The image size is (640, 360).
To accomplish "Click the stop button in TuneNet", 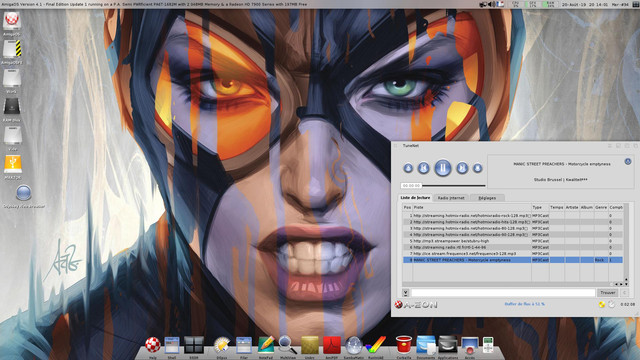I will [x=478, y=168].
